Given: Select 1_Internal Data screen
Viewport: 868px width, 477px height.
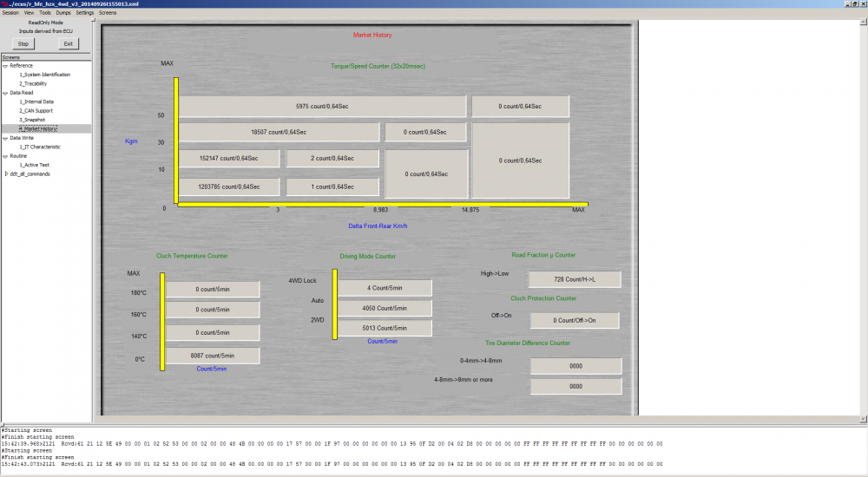Looking at the screenshot, I should click(x=36, y=101).
